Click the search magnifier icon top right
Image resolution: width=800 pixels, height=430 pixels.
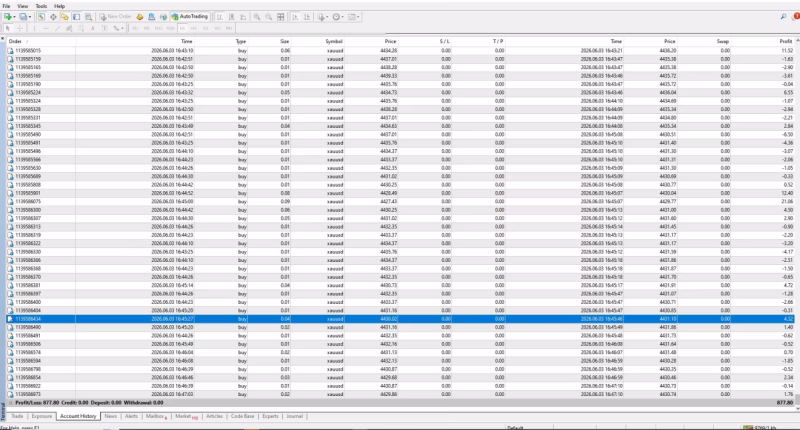783,17
